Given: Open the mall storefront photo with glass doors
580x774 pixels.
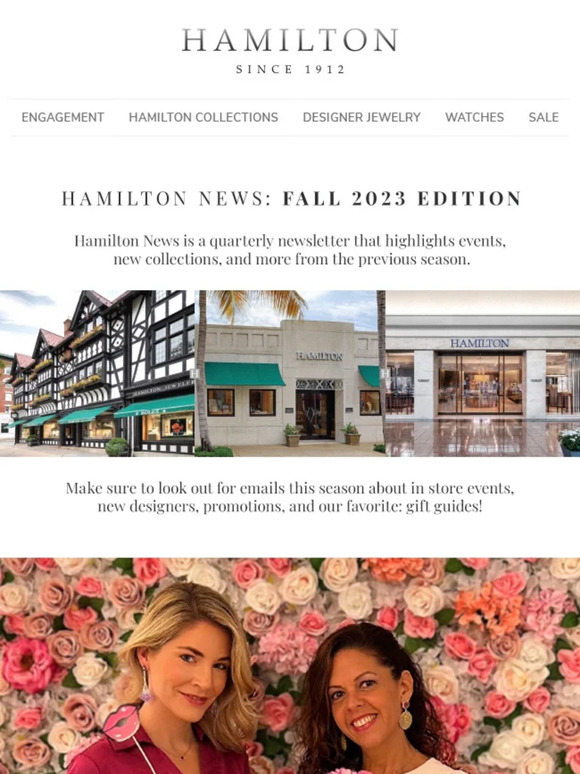Looking at the screenshot, I should 483,373.
